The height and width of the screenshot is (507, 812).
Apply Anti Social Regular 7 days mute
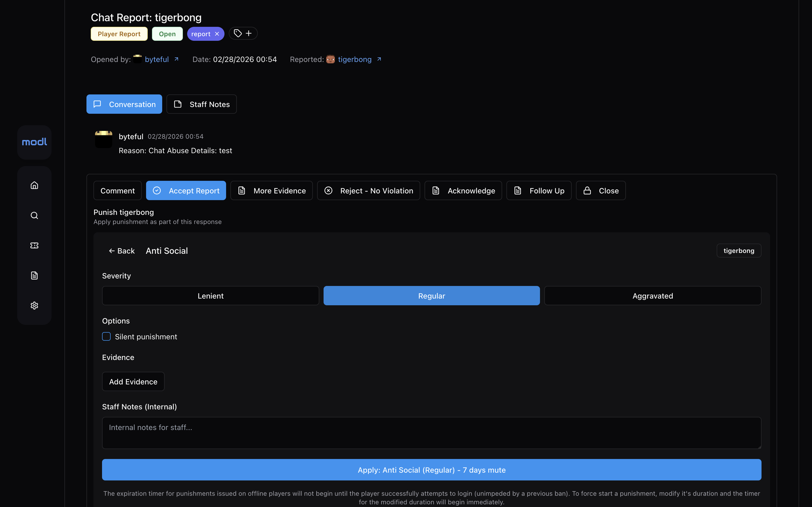point(432,470)
